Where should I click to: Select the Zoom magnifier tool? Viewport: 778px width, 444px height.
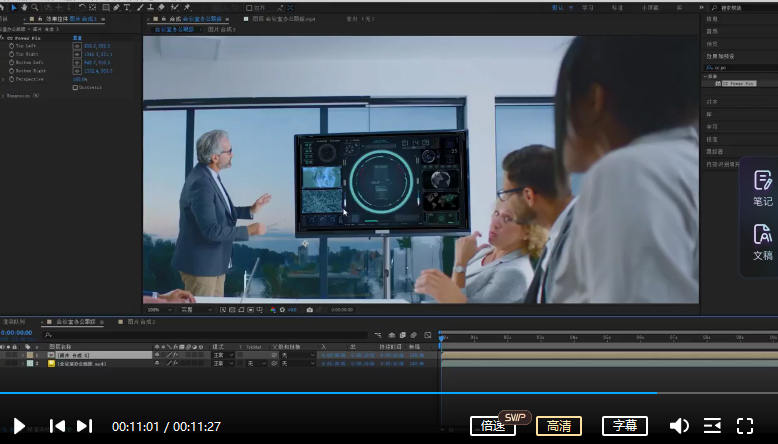[36, 7]
